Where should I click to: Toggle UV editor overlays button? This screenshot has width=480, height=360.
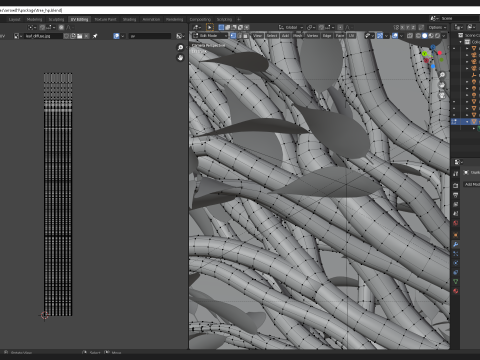coord(116,36)
